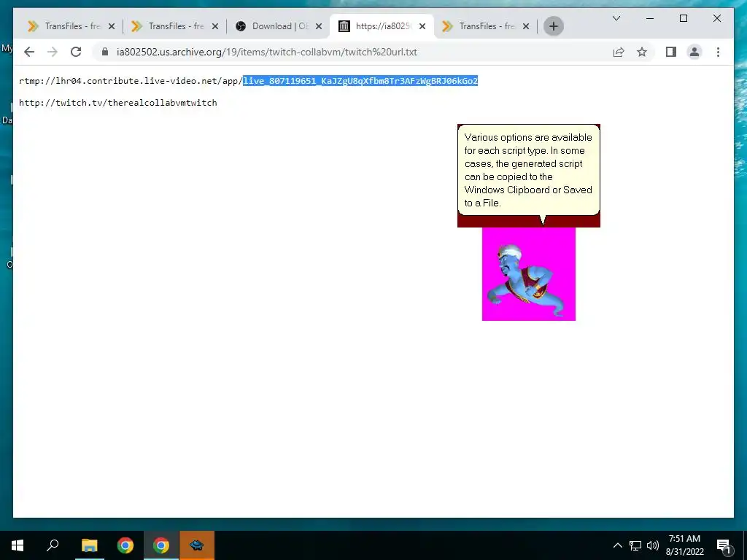
Task: Open the Chrome three-dot menu
Action: 718,52
